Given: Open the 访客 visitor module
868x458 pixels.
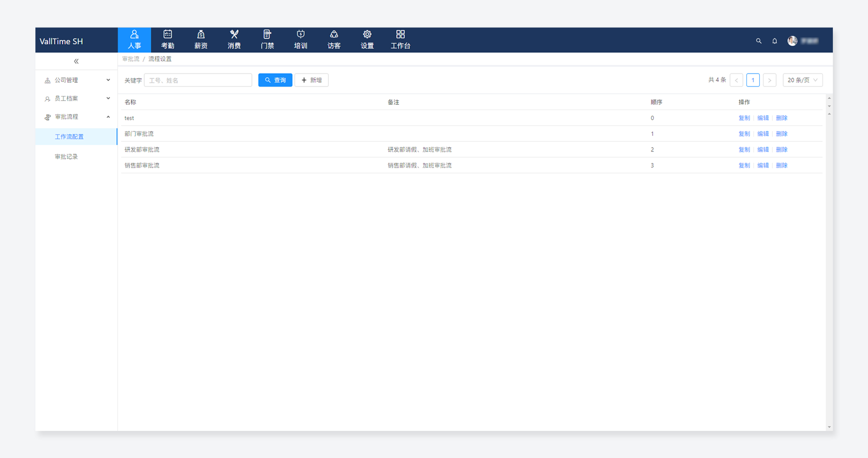Looking at the screenshot, I should click(334, 40).
